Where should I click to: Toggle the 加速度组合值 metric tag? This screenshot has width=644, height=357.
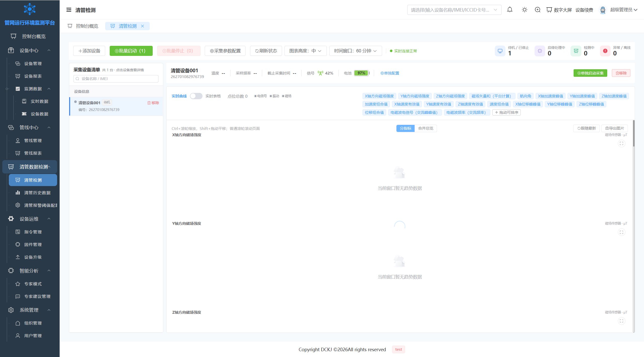376,104
